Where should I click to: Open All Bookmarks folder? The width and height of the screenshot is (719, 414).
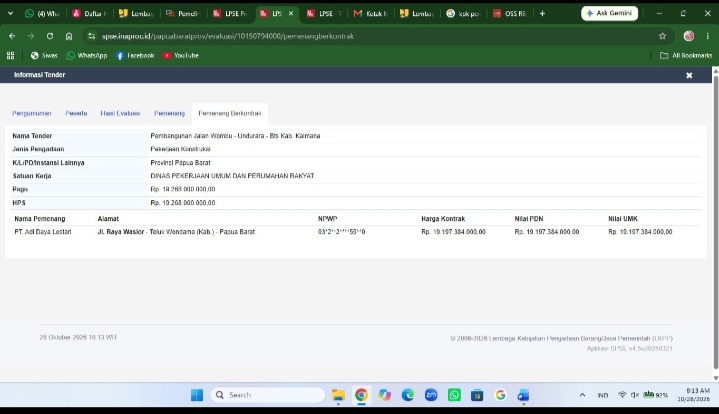(x=686, y=55)
